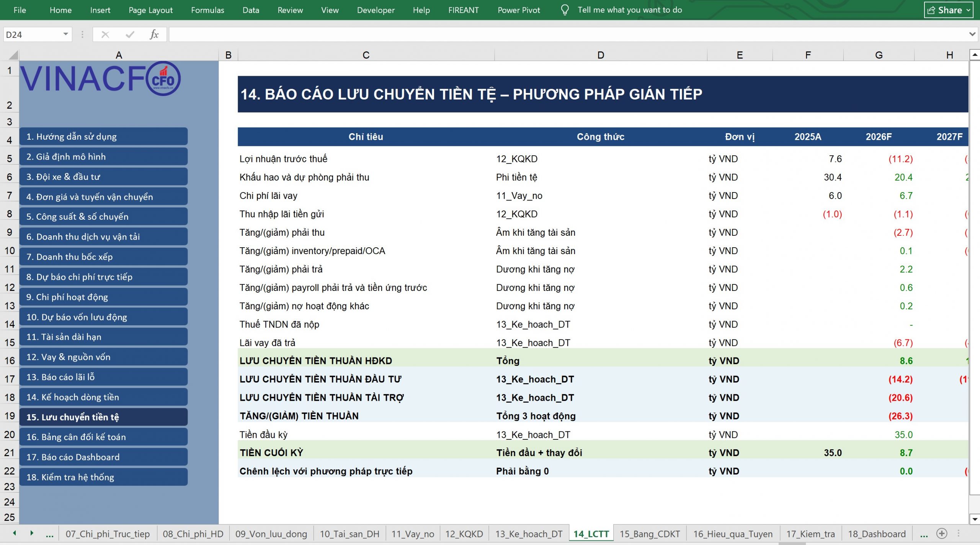Click the Tell me lightbulb icon
Viewport: 980px width, 545px height.
(x=565, y=10)
